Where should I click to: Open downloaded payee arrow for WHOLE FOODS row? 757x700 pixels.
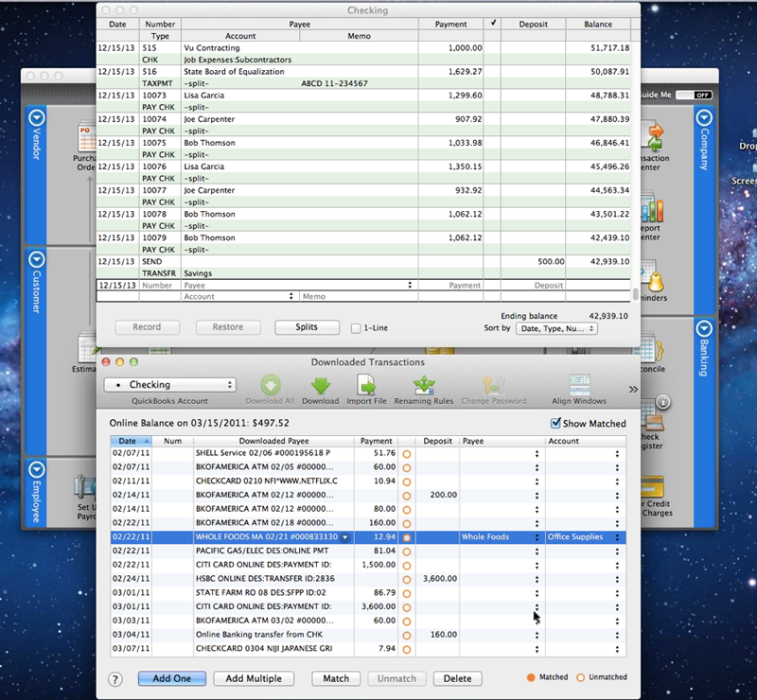coord(345,537)
